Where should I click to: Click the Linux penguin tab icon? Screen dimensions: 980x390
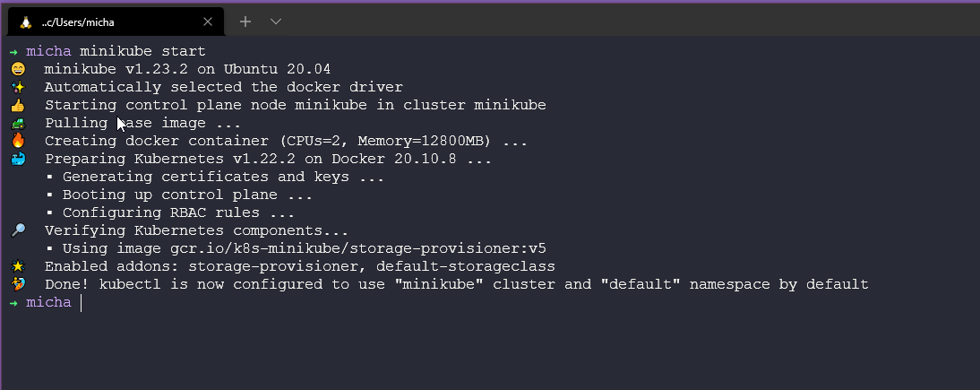click(x=26, y=22)
